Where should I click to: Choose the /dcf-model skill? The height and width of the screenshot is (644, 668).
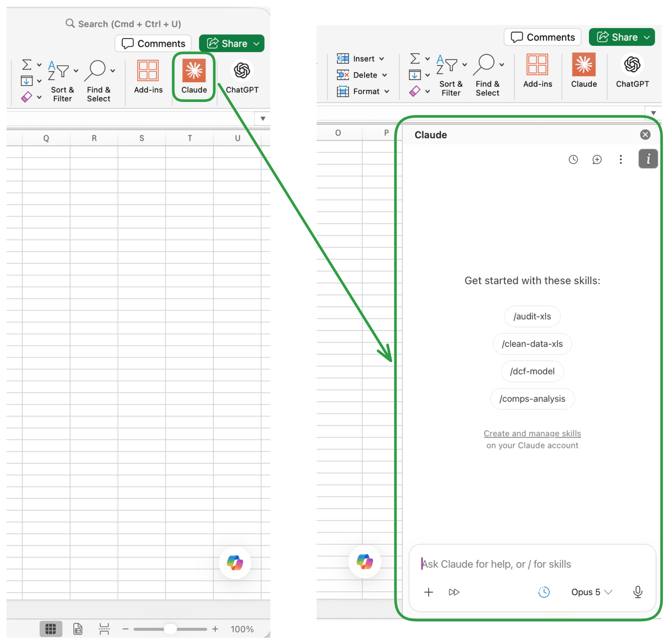point(532,371)
